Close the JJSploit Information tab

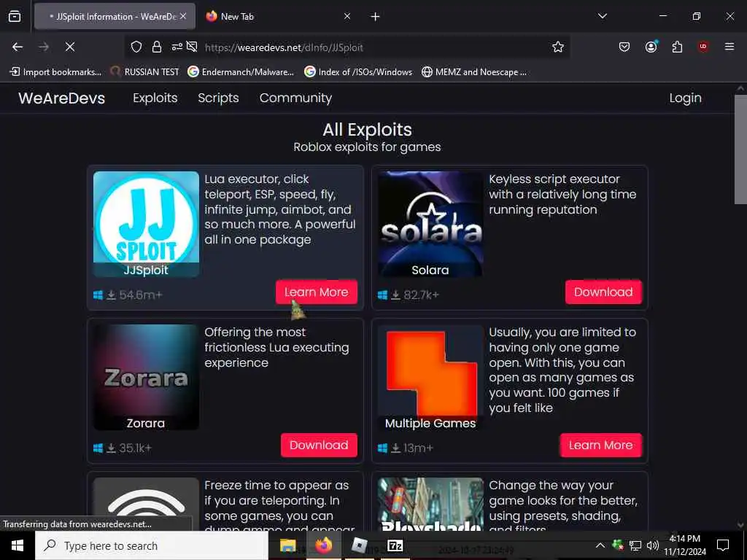coord(183,16)
